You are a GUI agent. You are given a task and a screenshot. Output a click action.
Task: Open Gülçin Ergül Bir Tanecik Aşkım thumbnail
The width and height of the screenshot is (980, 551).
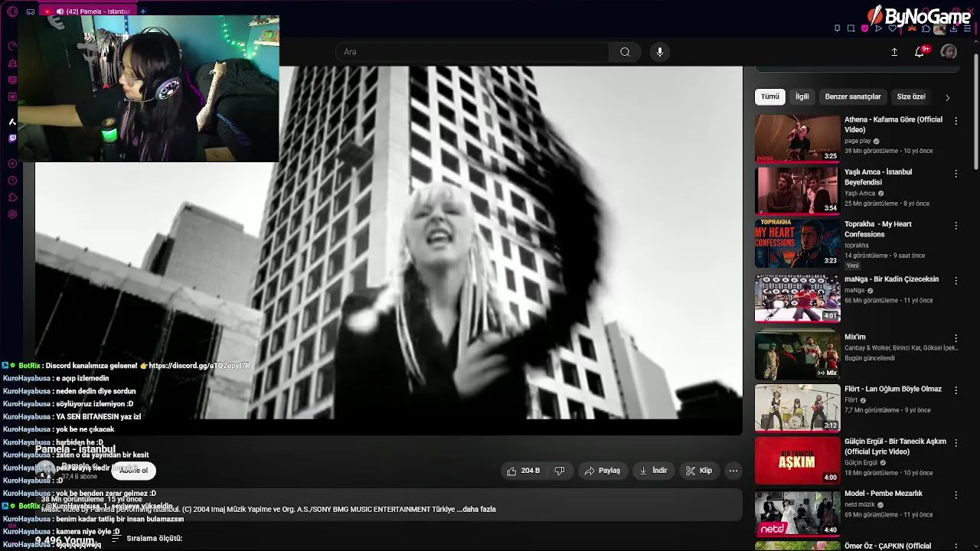[x=797, y=460]
